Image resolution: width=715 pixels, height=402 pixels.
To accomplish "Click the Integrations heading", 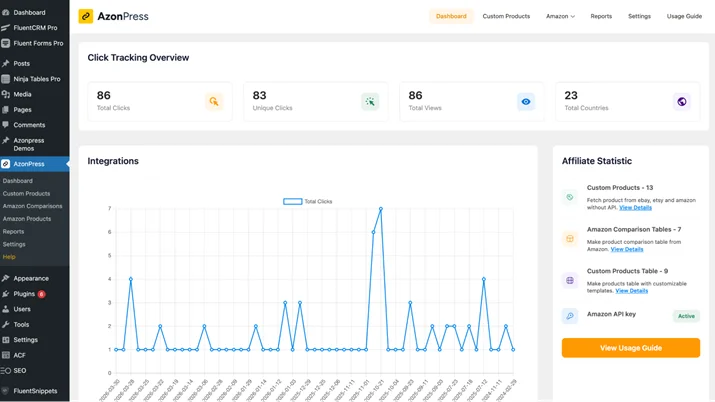I will [x=113, y=161].
